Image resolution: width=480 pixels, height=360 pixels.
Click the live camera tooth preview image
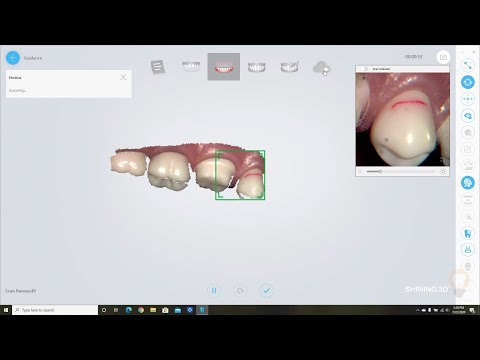pos(403,119)
